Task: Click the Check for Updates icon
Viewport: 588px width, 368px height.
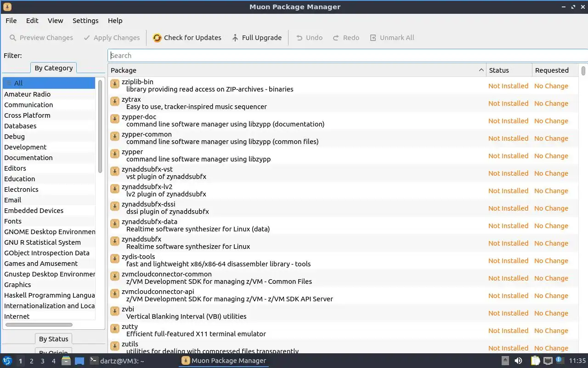Action: click(157, 38)
